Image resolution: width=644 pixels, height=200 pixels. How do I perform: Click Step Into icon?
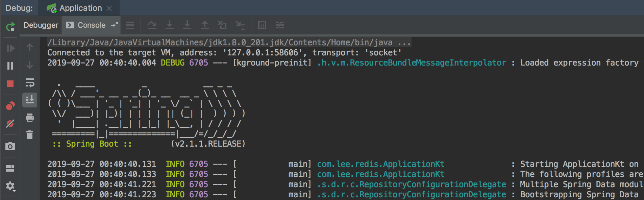click(170, 25)
